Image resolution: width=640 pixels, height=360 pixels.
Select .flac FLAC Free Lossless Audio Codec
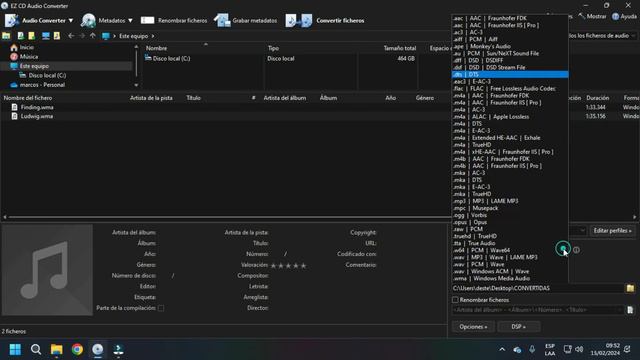(510, 89)
